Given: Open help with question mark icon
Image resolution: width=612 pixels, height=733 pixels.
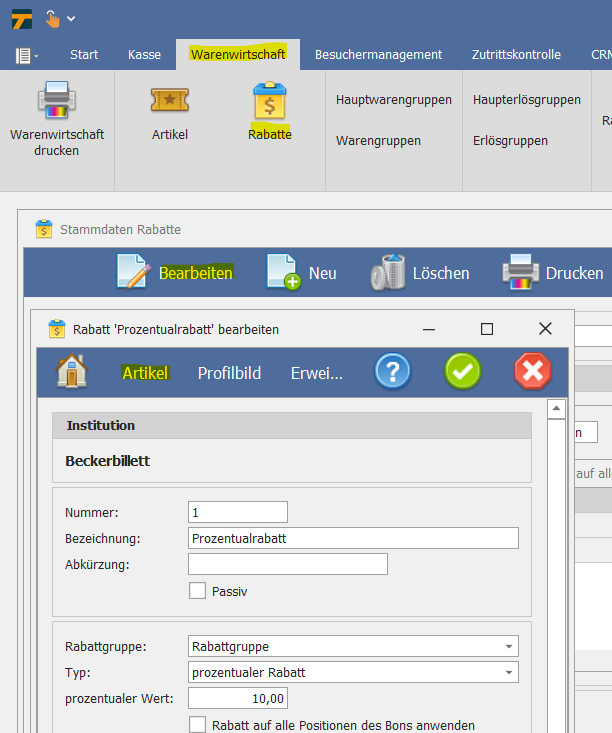Looking at the screenshot, I should pyautogui.click(x=393, y=371).
